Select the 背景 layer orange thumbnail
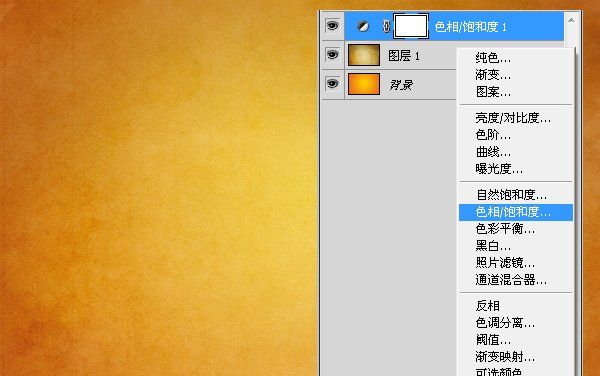 (364, 84)
